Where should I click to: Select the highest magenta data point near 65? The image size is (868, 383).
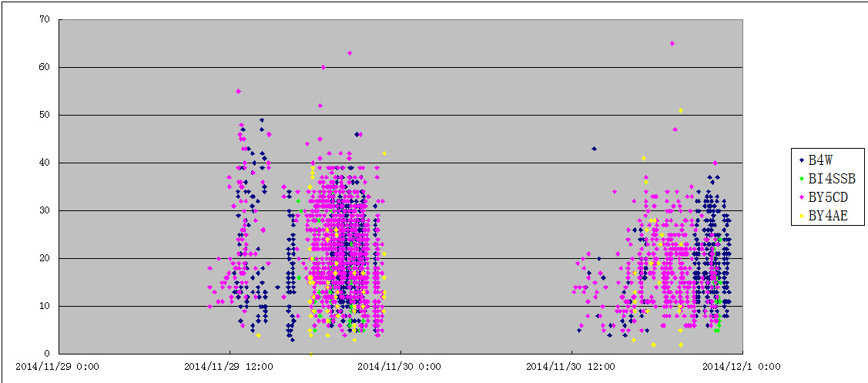click(x=672, y=43)
